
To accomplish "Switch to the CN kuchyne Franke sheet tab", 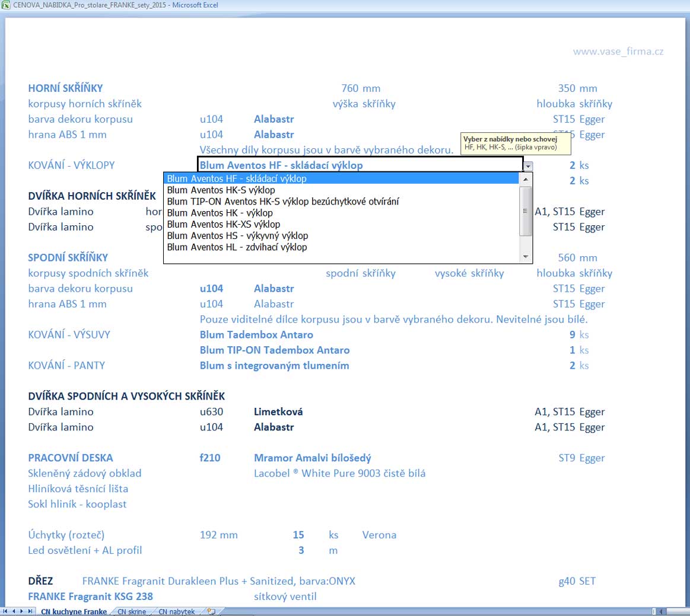I will pos(74,612).
